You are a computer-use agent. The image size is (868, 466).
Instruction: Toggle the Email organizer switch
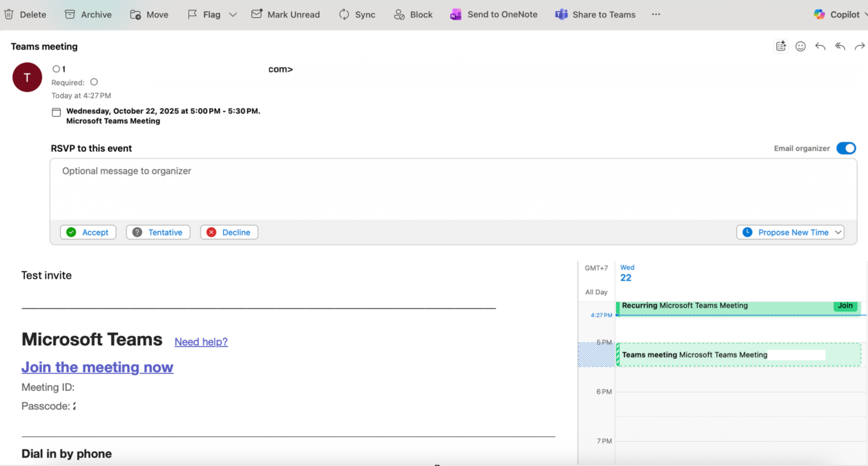click(x=846, y=148)
